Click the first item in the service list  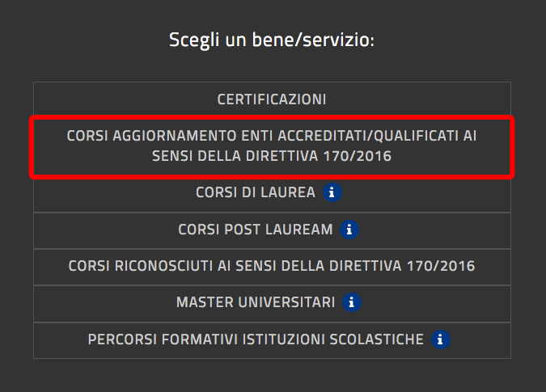(272, 99)
